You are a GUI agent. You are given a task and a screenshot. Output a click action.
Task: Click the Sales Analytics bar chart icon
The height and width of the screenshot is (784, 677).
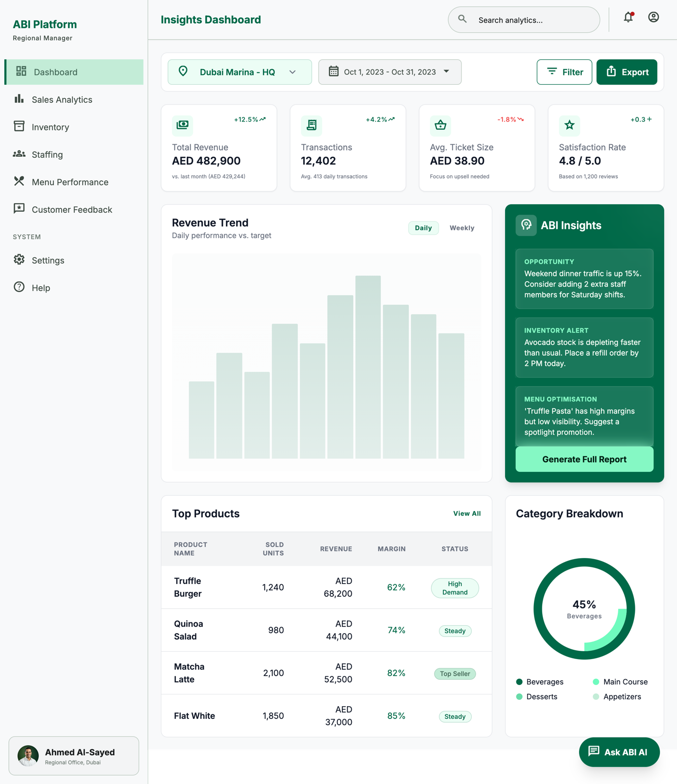tap(19, 99)
